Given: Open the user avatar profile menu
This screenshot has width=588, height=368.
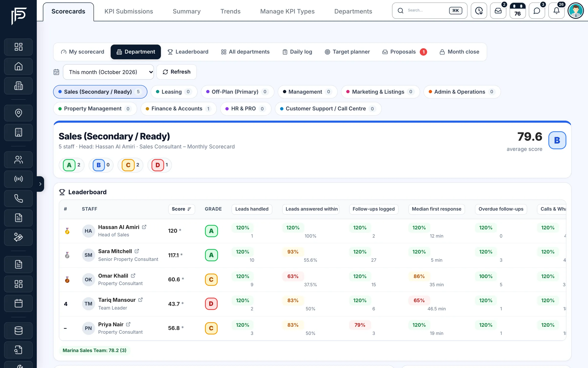Looking at the screenshot, I should click(576, 11).
